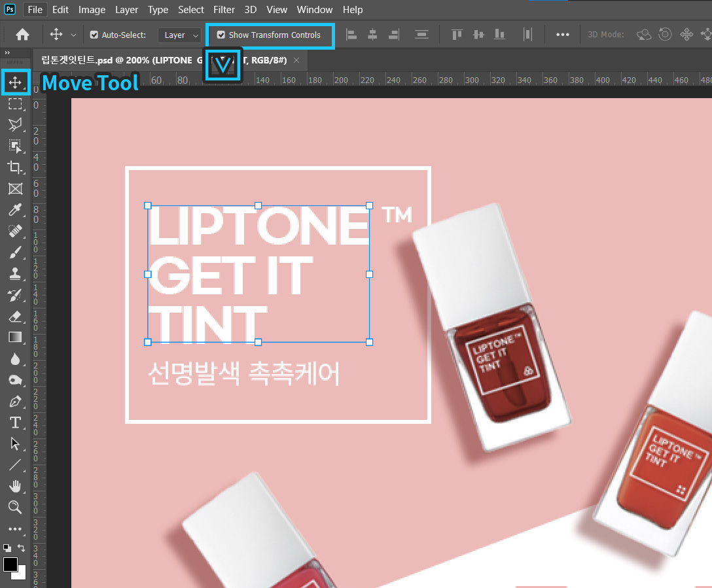Align vertical centers of layers
Viewport: 712px width, 588px height.
478,35
